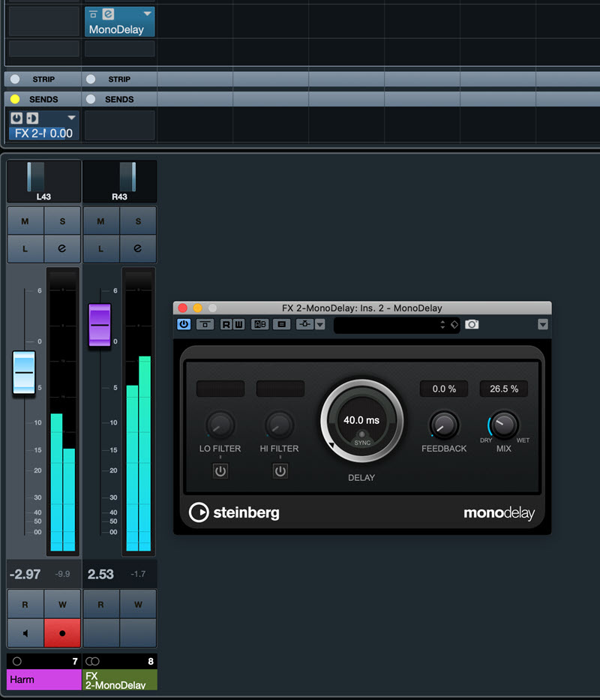The image size is (600, 700).
Task: Open the FX 2 send slot dropdown arrow
Action: [x=71, y=119]
